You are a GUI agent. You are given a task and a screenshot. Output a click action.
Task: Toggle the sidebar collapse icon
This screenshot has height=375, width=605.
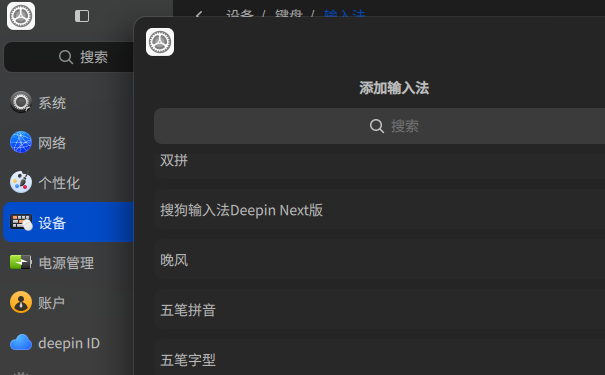click(82, 16)
